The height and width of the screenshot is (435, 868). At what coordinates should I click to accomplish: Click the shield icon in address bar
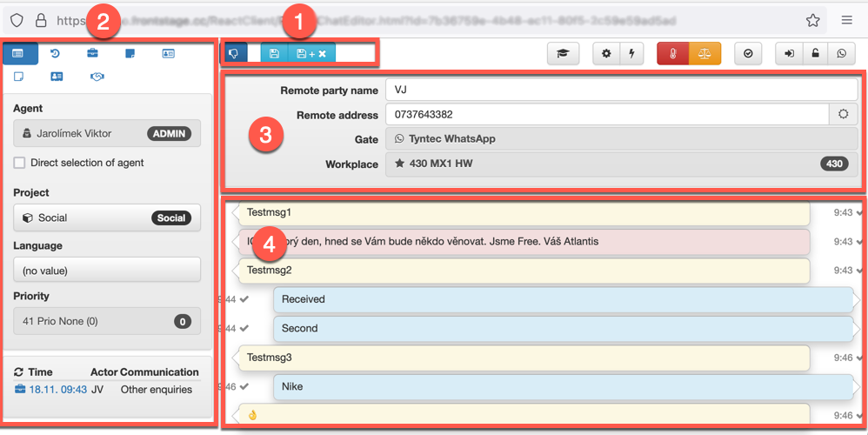(17, 21)
